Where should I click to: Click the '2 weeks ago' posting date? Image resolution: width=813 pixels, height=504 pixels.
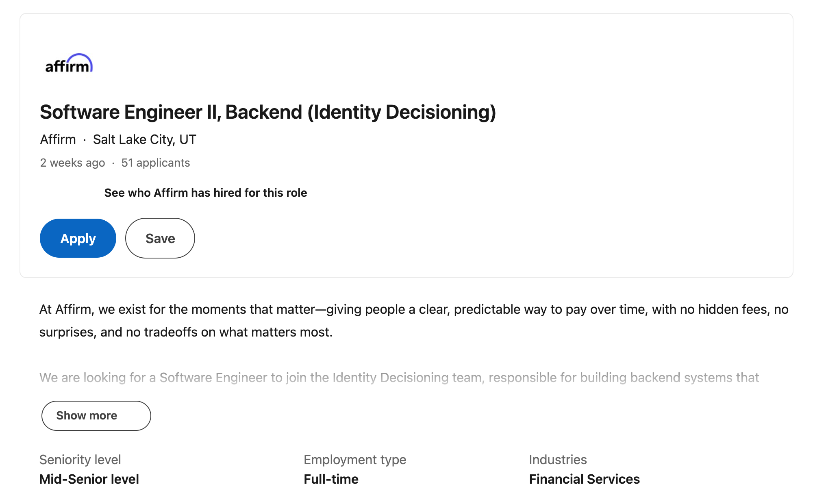(x=72, y=163)
